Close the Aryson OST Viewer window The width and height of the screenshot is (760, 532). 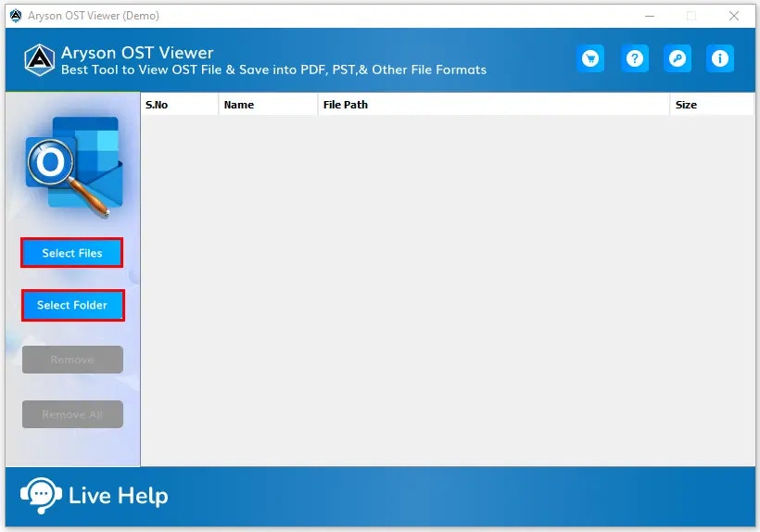734,16
